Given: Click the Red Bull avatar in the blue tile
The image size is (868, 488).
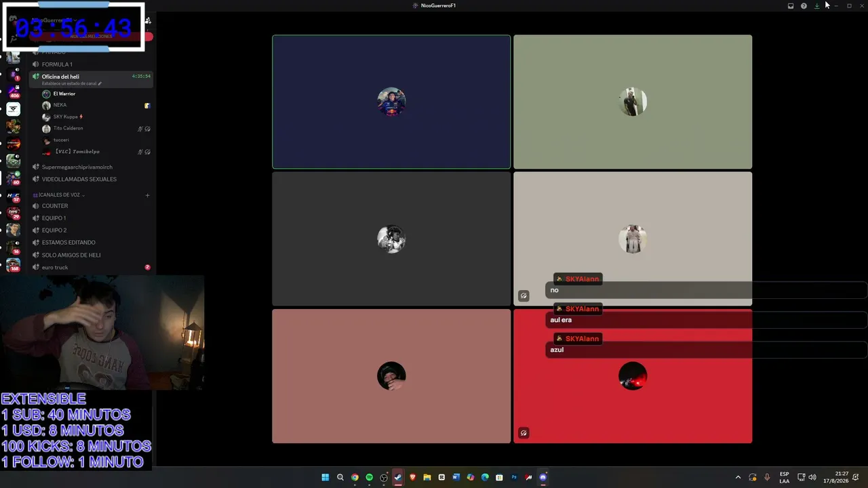Looking at the screenshot, I should pyautogui.click(x=391, y=102).
